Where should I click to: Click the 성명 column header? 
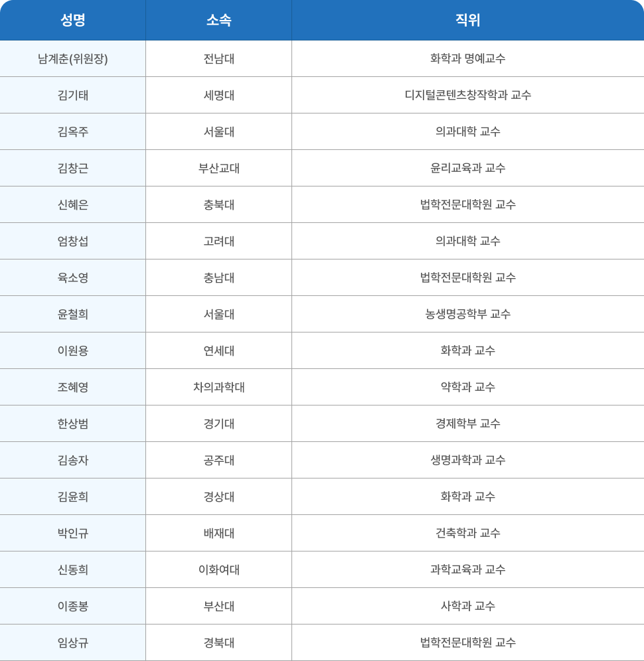pyautogui.click(x=72, y=20)
